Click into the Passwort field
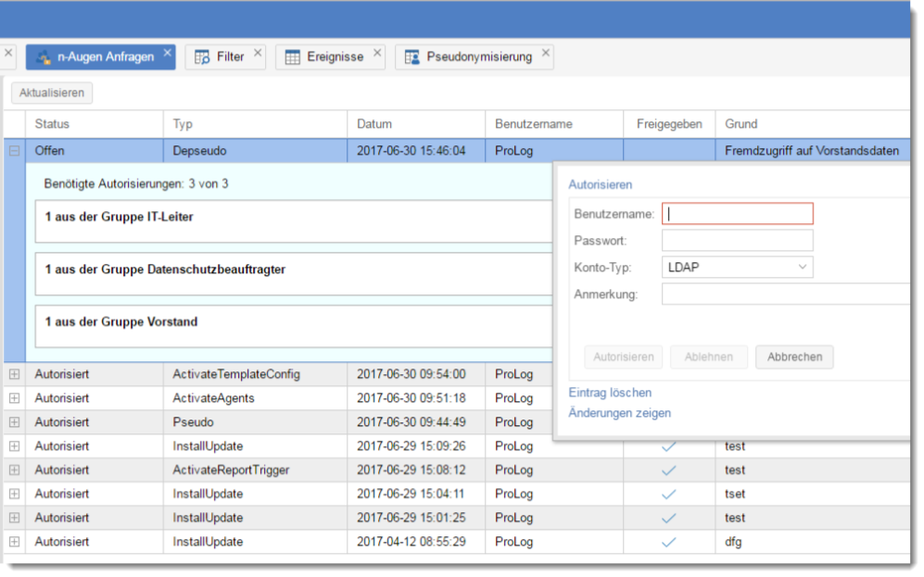This screenshot has height=577, width=924. pyautogui.click(x=738, y=241)
